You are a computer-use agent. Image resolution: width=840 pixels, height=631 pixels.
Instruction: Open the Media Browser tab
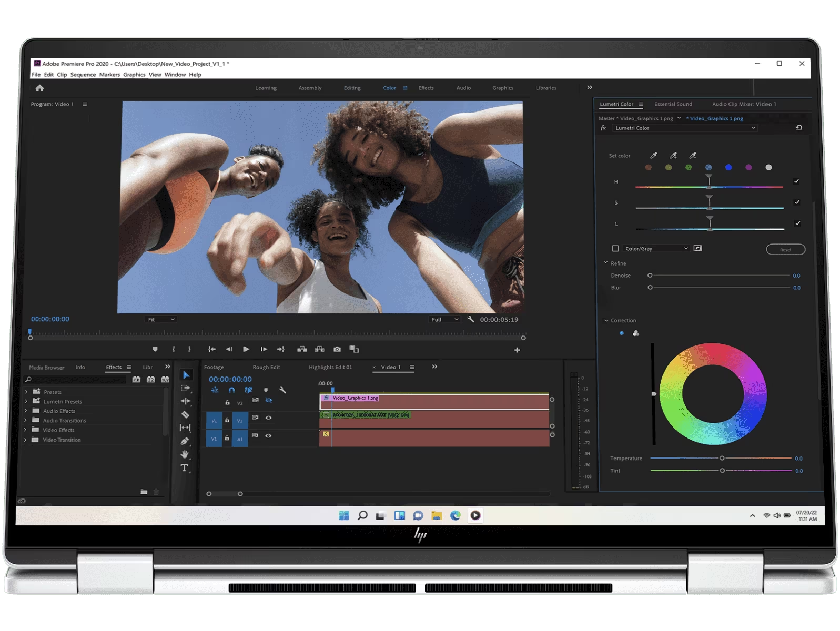47,368
